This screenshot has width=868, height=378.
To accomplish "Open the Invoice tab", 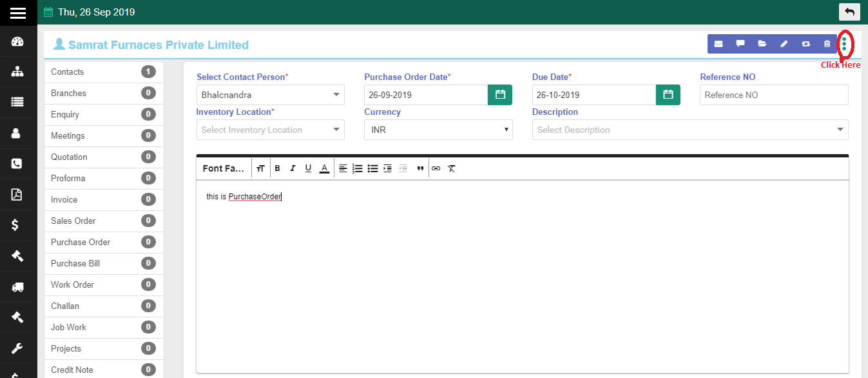I will tap(104, 199).
